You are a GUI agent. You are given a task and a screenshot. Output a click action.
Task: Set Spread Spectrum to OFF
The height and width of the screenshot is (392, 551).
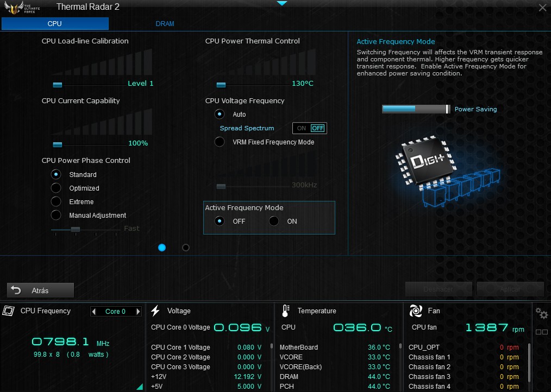coord(318,128)
